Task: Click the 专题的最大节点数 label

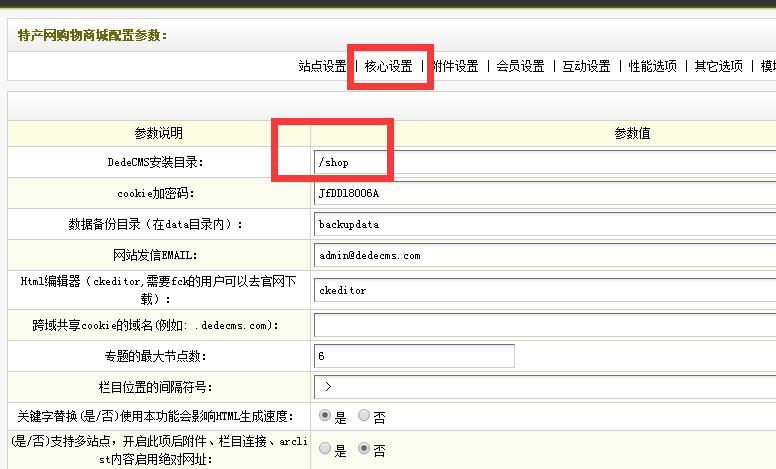Action: click(x=155, y=356)
